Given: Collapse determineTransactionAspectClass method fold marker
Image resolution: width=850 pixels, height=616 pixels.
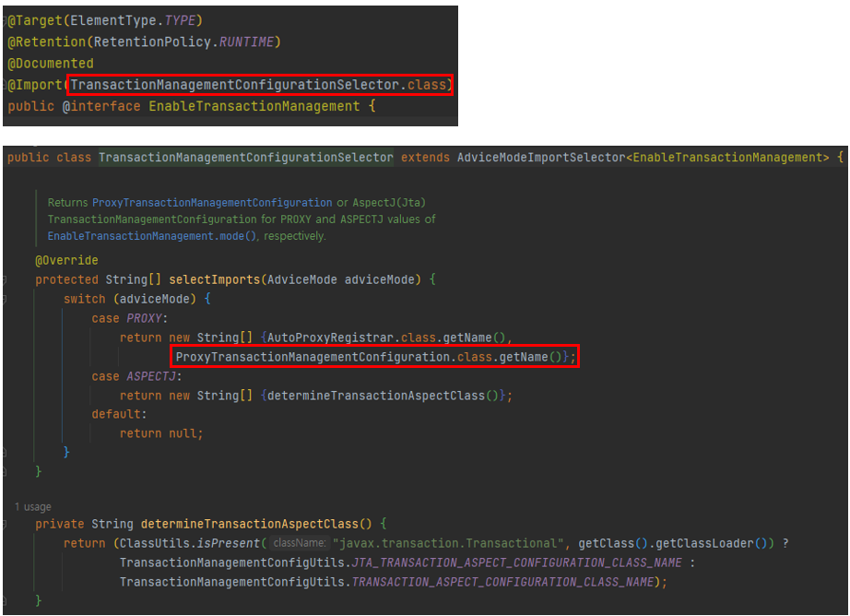Looking at the screenshot, I should click(x=5, y=525).
